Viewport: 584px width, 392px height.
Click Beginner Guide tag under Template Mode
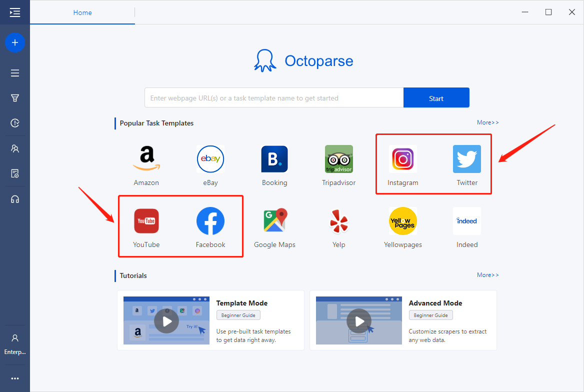(238, 315)
